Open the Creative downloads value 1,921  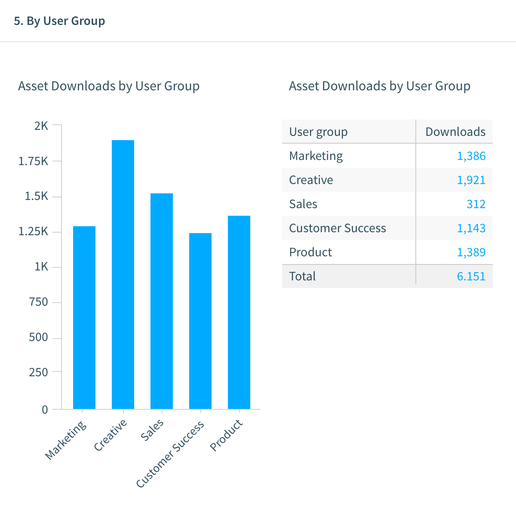point(471,180)
